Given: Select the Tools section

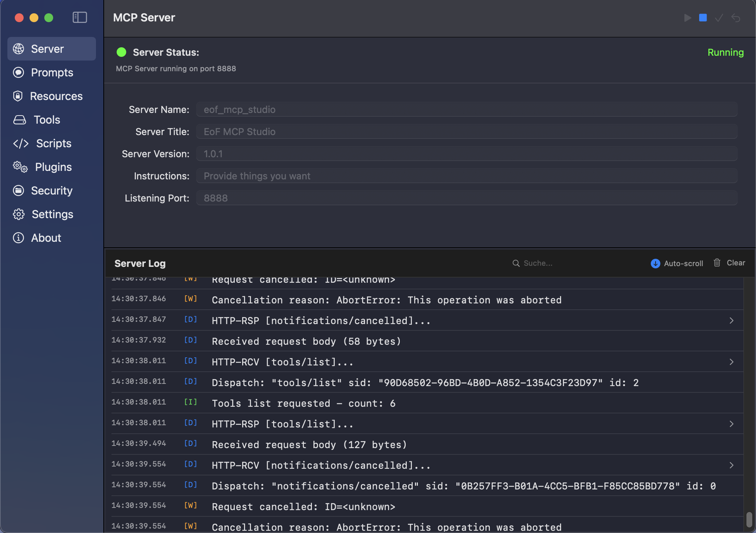Looking at the screenshot, I should click(x=47, y=120).
